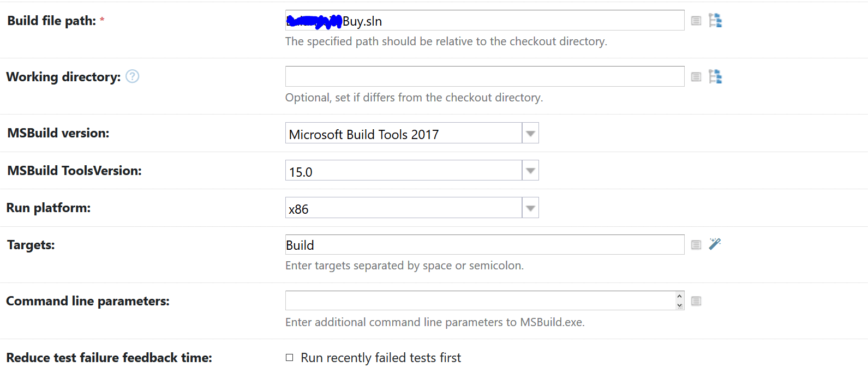
Task: Click inside the Targets text field
Action: coord(484,245)
